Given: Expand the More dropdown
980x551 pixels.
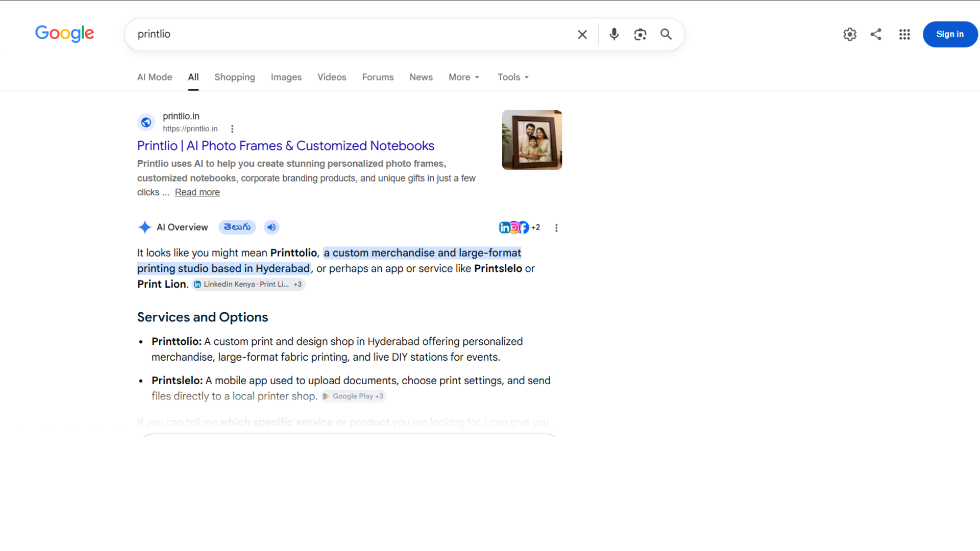Looking at the screenshot, I should click(464, 77).
